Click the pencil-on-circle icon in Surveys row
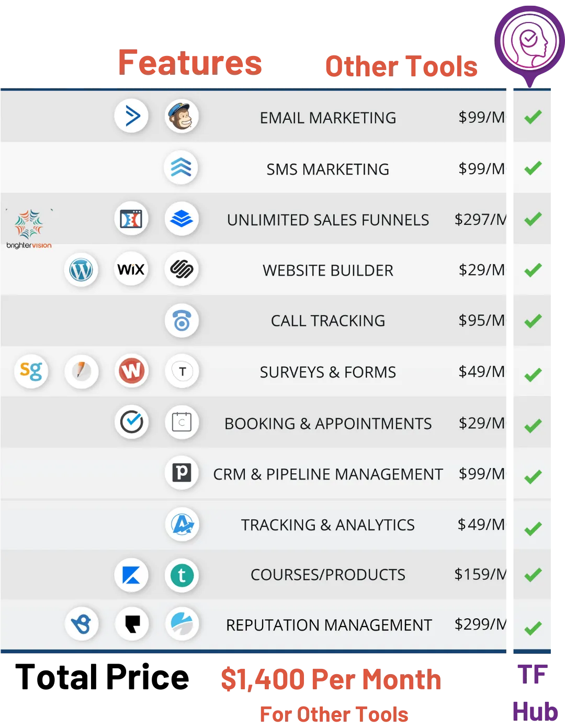 (81, 371)
